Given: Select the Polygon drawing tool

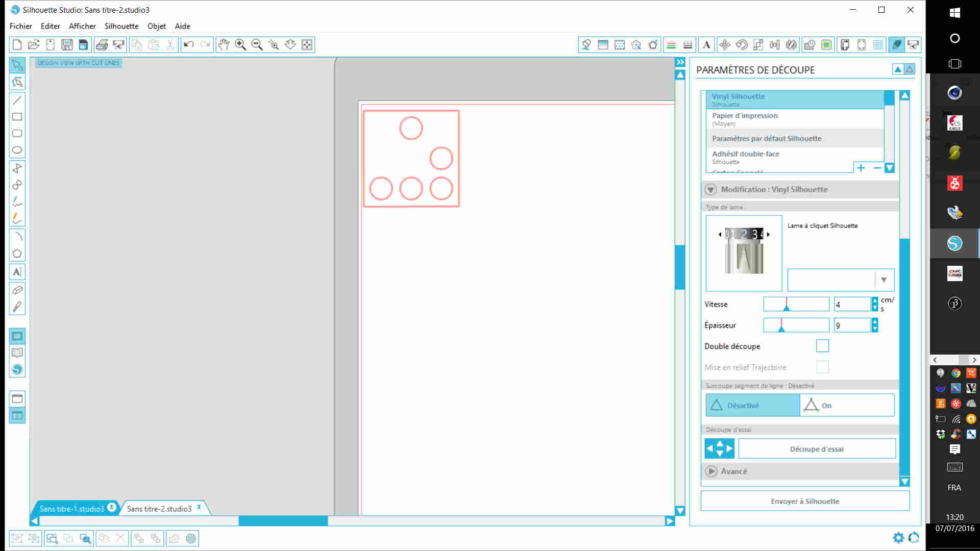Looking at the screenshot, I should [x=17, y=254].
